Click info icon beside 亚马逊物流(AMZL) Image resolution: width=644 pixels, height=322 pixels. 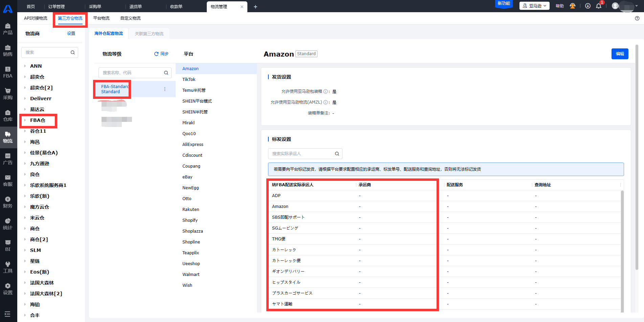[326, 102]
